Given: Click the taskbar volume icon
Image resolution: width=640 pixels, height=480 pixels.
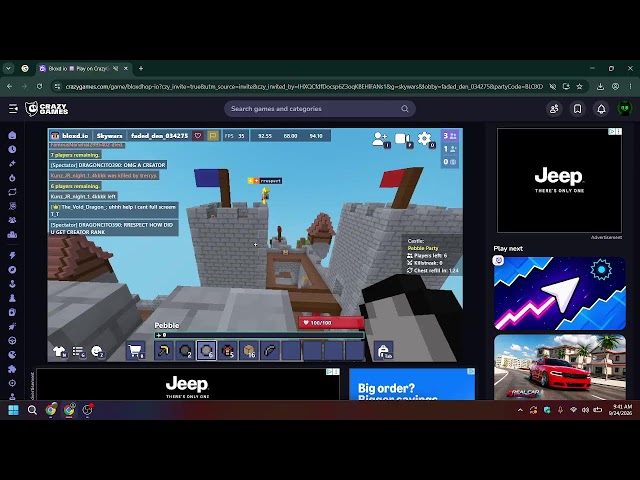Looking at the screenshot, I should point(585,410).
